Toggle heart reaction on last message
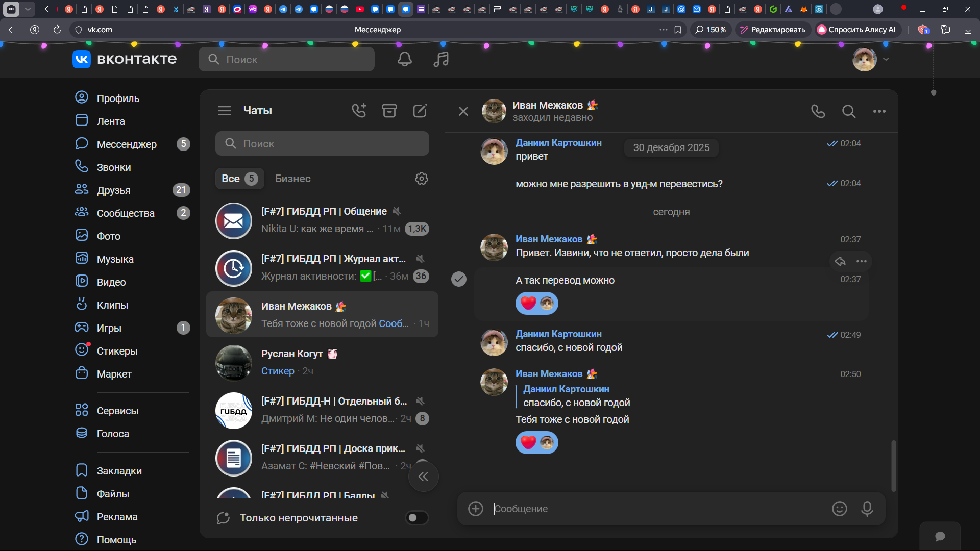980x551 pixels. (x=529, y=442)
